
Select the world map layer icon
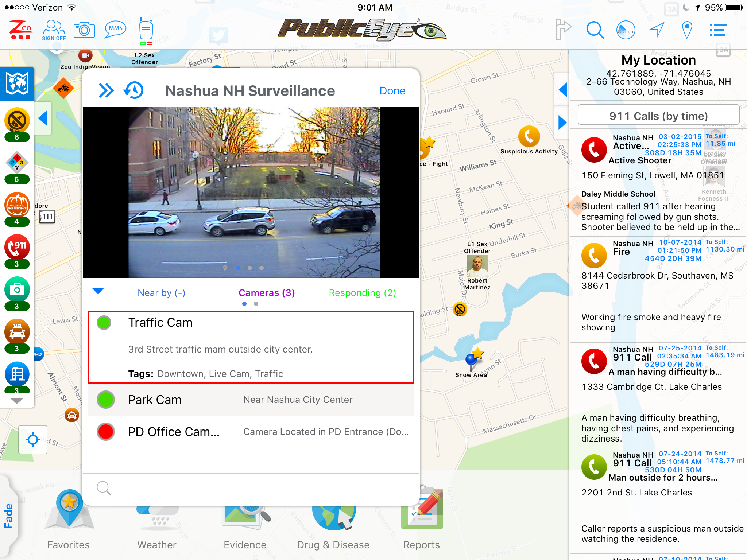coord(17,83)
